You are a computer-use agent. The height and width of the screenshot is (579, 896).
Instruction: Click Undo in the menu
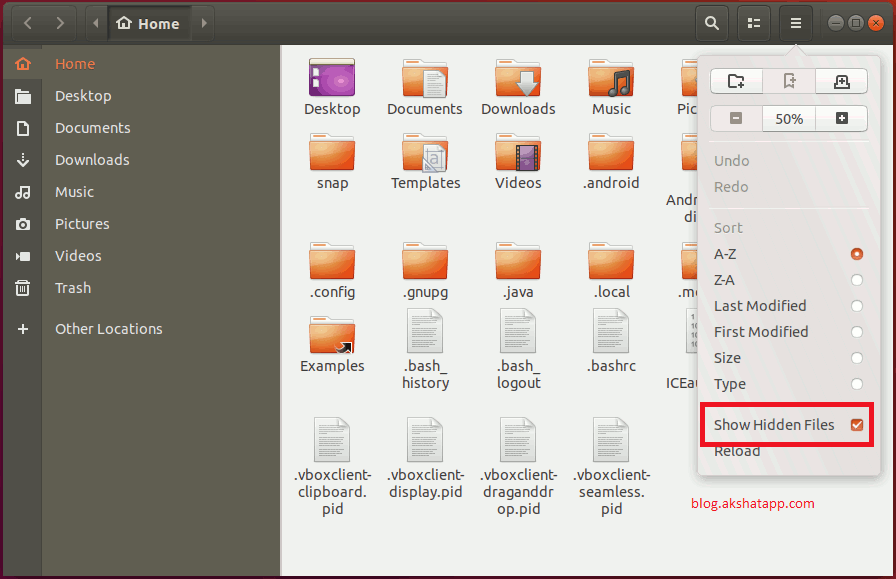pyautogui.click(x=731, y=160)
